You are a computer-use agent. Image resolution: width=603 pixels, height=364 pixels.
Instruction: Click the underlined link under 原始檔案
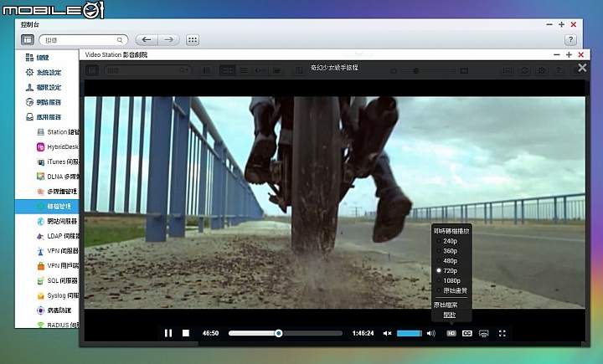(x=449, y=315)
